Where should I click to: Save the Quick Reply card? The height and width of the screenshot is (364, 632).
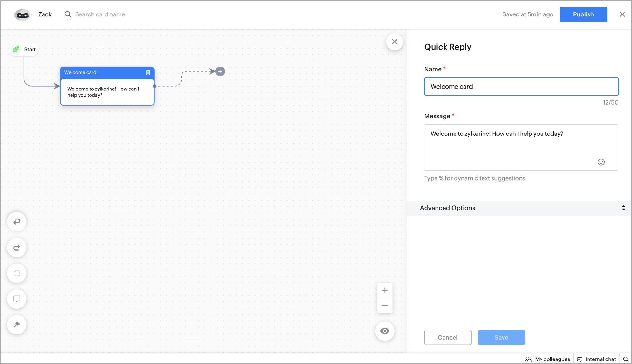502,337
